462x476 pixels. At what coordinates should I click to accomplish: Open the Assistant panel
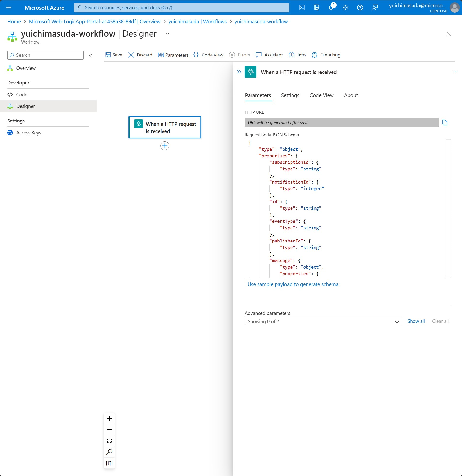tap(269, 55)
